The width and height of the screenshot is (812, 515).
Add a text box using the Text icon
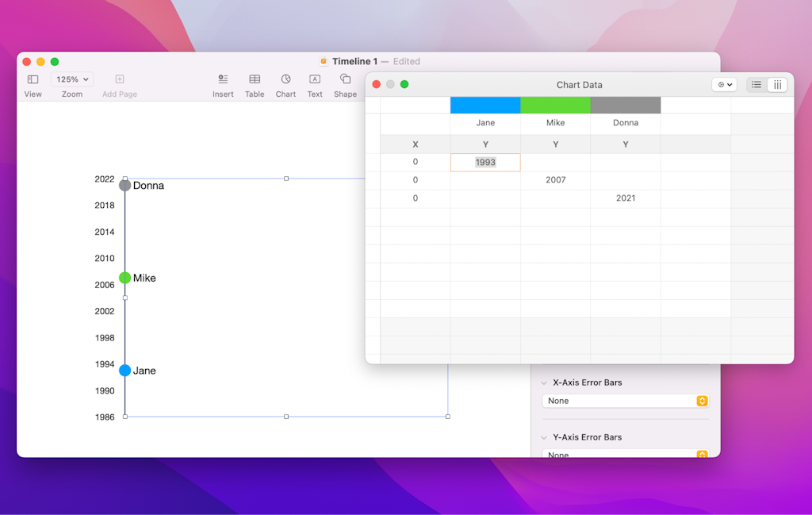[314, 80]
